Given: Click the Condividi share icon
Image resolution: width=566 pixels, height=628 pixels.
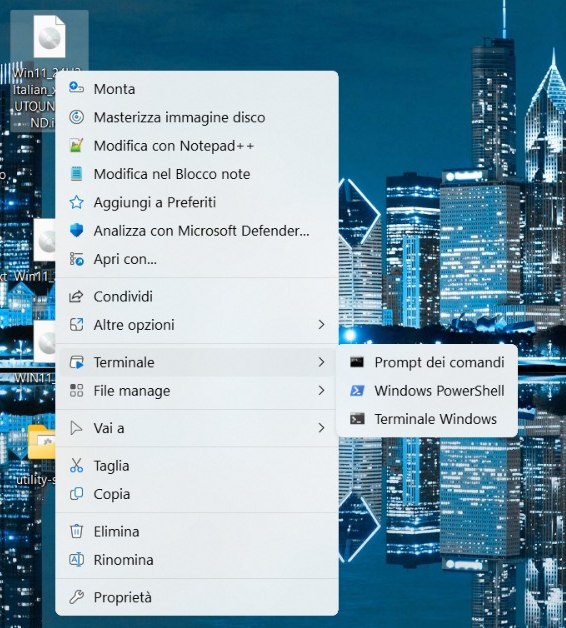Looking at the screenshot, I should [x=76, y=296].
